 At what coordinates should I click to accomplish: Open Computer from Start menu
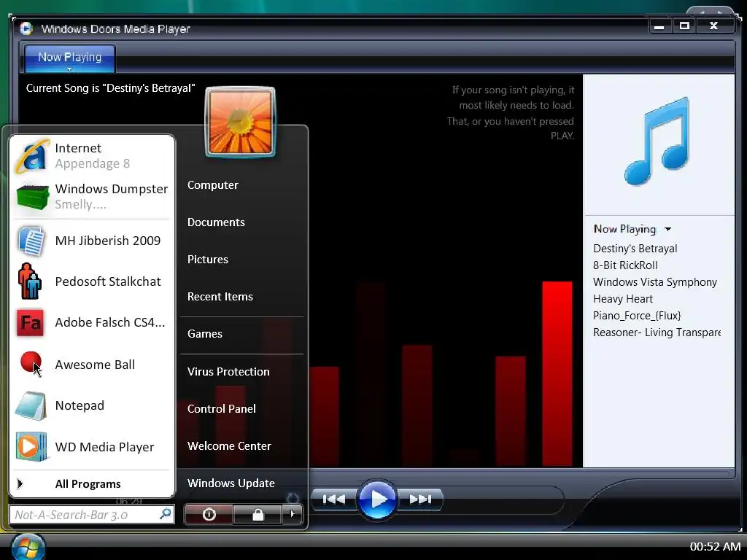pos(212,184)
